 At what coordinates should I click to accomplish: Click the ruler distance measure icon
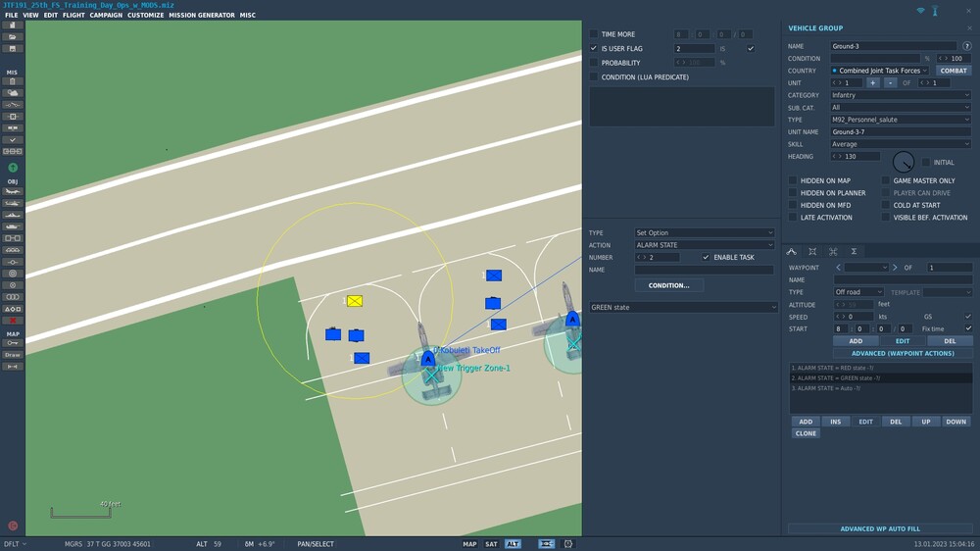click(13, 367)
